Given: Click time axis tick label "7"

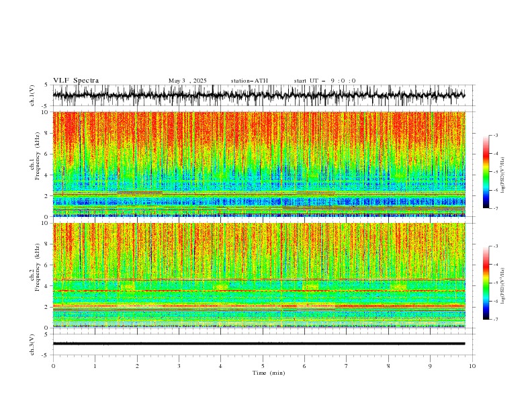Looking at the screenshot, I should point(347,366).
